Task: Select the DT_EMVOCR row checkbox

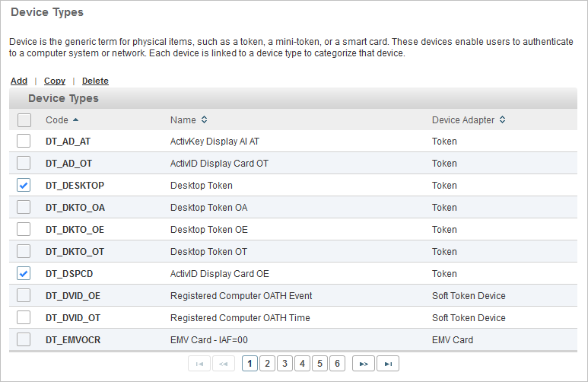Action: pos(24,340)
